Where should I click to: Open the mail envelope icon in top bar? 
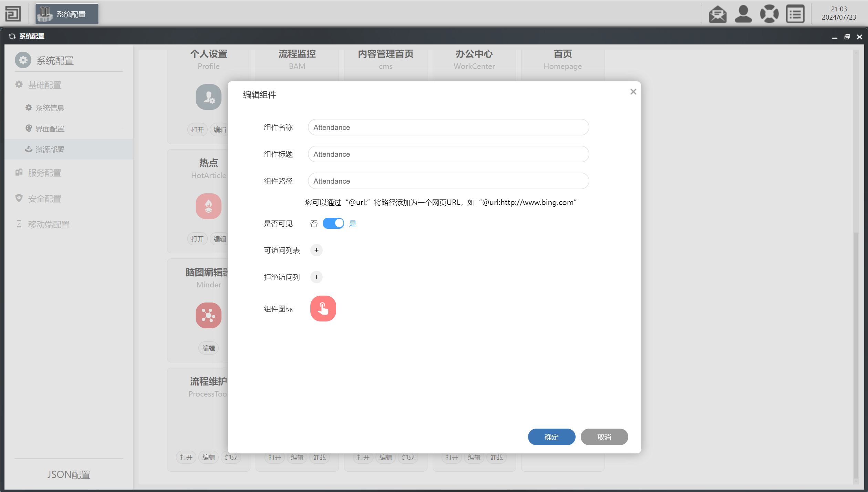717,14
